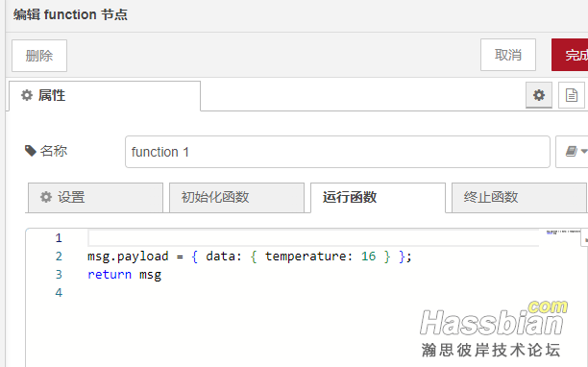
Task: Click the 删除 button
Action: [x=39, y=56]
